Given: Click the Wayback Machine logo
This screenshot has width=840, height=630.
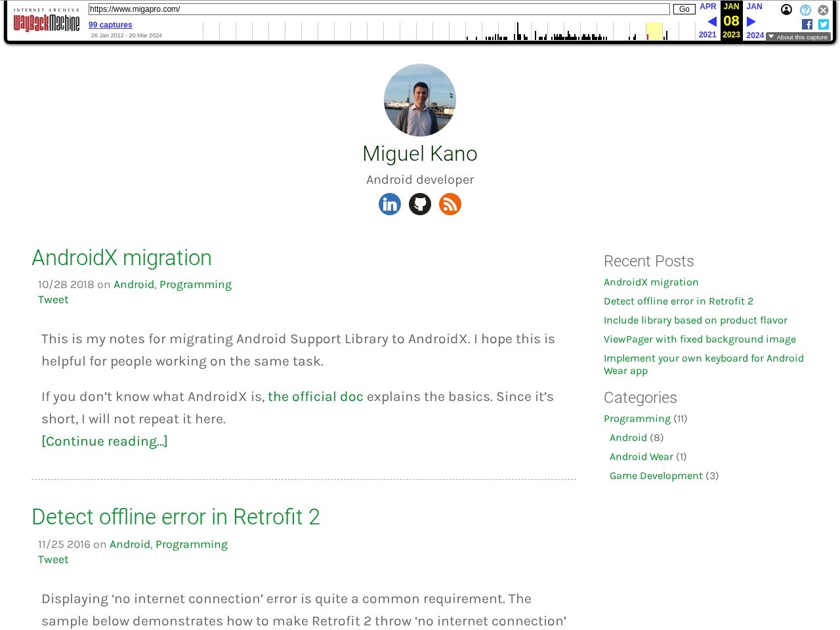Looking at the screenshot, I should coord(47,22).
